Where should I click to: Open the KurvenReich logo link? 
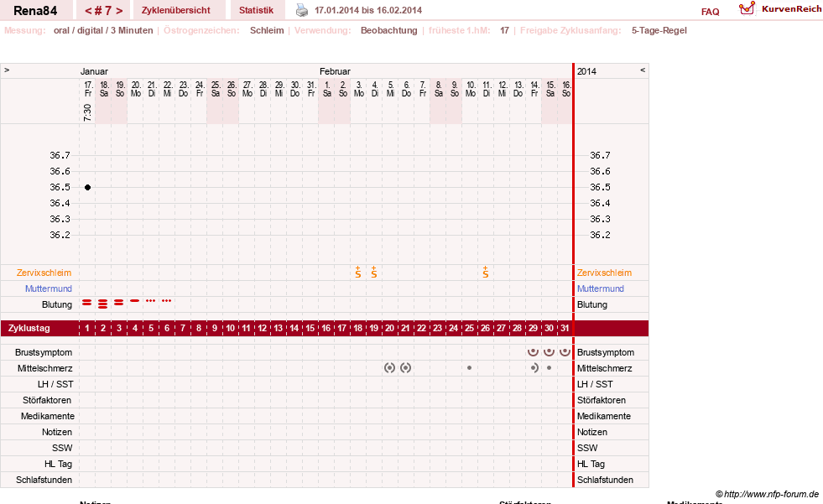780,9
